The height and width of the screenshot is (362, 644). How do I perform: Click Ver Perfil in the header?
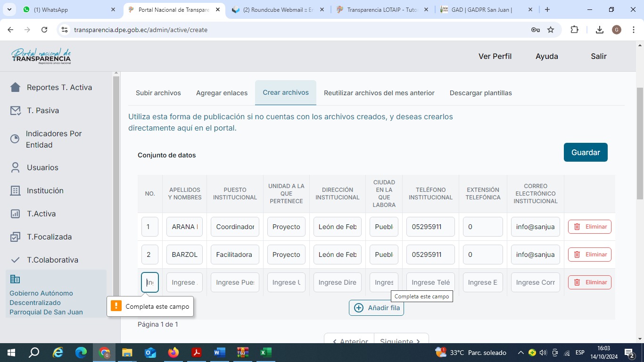point(495,56)
